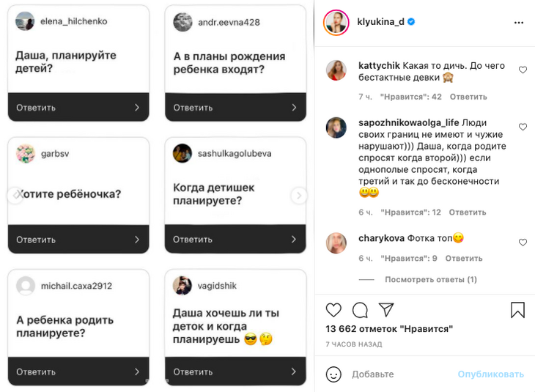This screenshot has width=535, height=392.
Task: Open comments with the speech bubble icon
Action: tap(360, 310)
